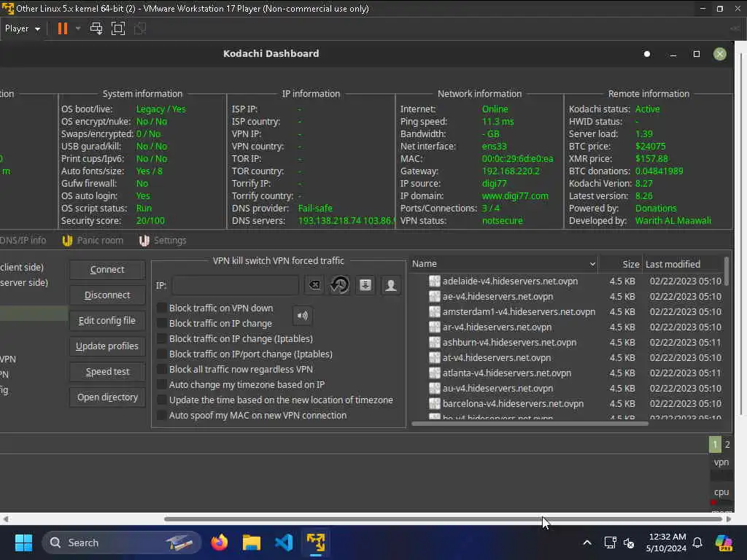Click the Connect button

(107, 270)
